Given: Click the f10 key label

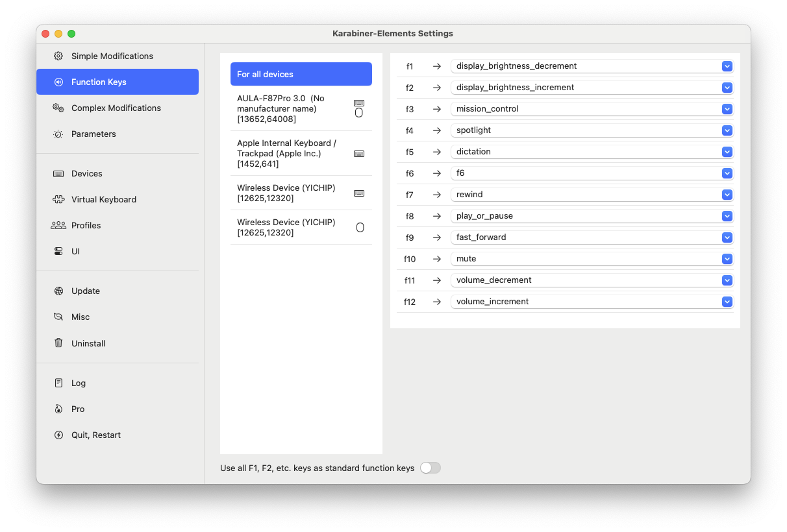Looking at the screenshot, I should tap(410, 259).
